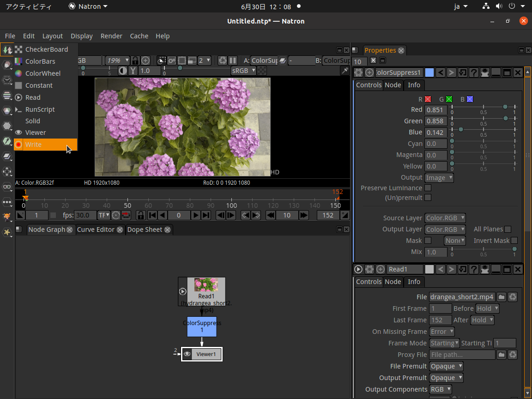Viewport: 532px width, 399px height.
Task: Click the pause viewer updates button
Action: [232, 60]
